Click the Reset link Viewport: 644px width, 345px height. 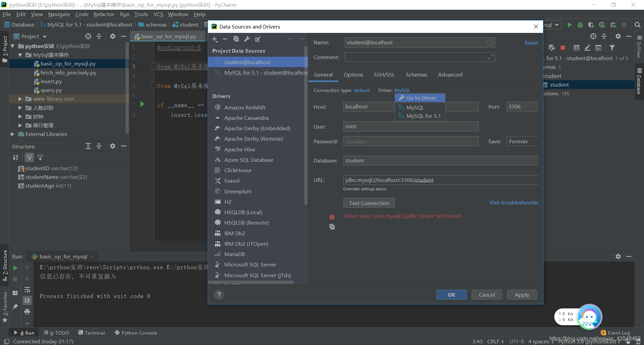[x=531, y=43]
